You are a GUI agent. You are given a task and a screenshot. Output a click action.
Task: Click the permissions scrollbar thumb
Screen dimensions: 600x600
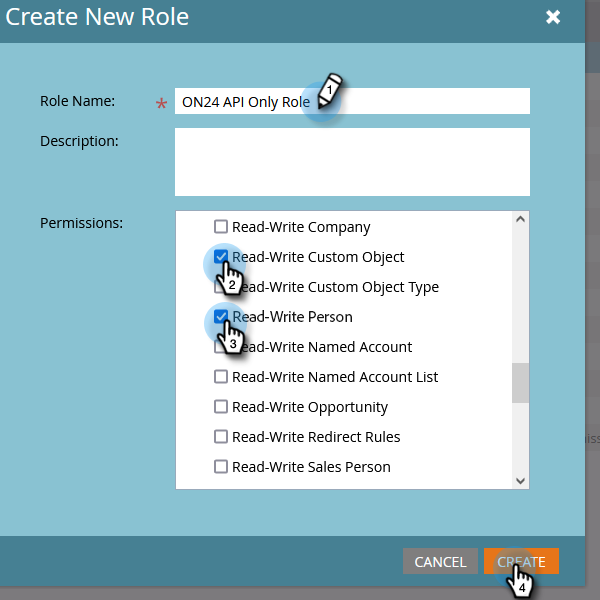point(520,383)
